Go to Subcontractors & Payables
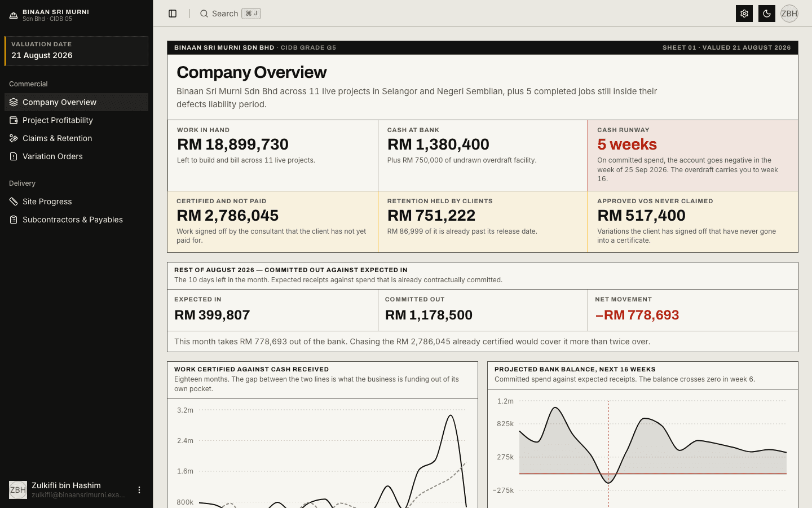The width and height of the screenshot is (812, 508). 76,220
